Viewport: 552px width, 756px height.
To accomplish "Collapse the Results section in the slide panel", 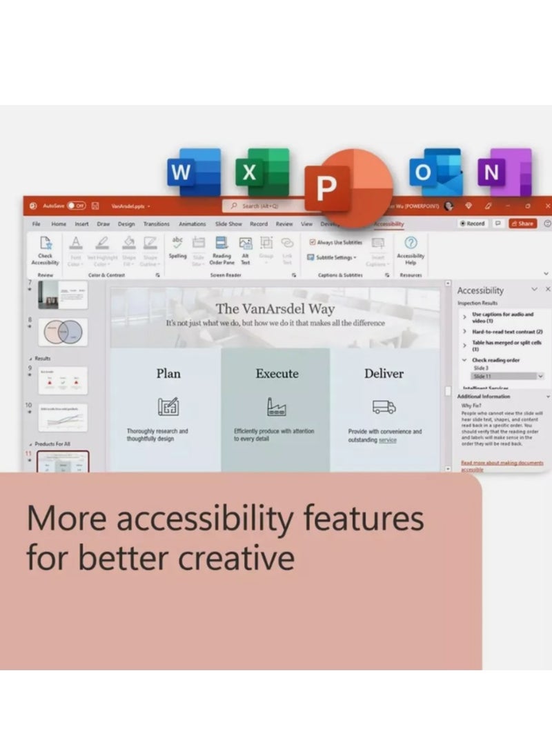I will coord(31,359).
